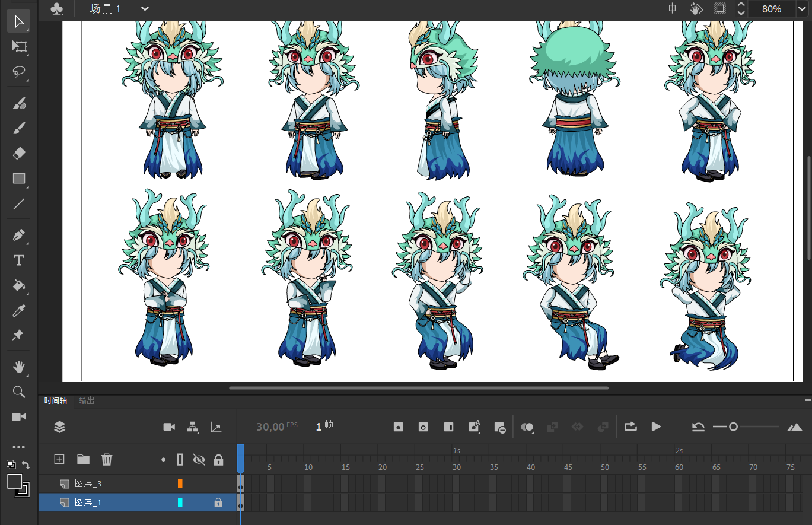Select the Fluid Brush tool
The width and height of the screenshot is (812, 525).
click(x=19, y=103)
